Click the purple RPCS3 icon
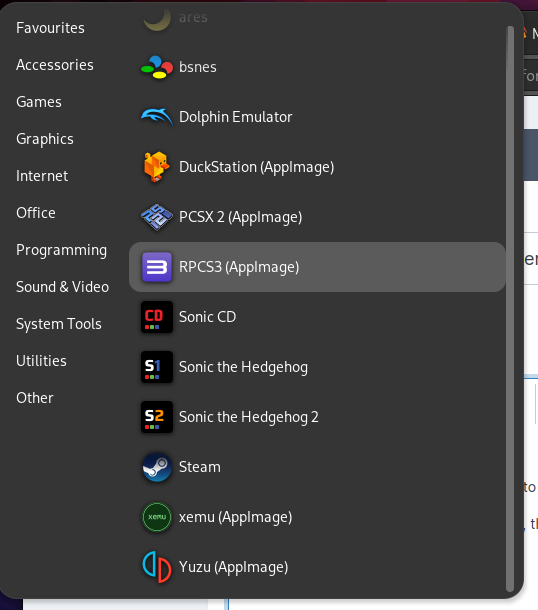Viewport: 538px width, 610px height. click(x=157, y=267)
